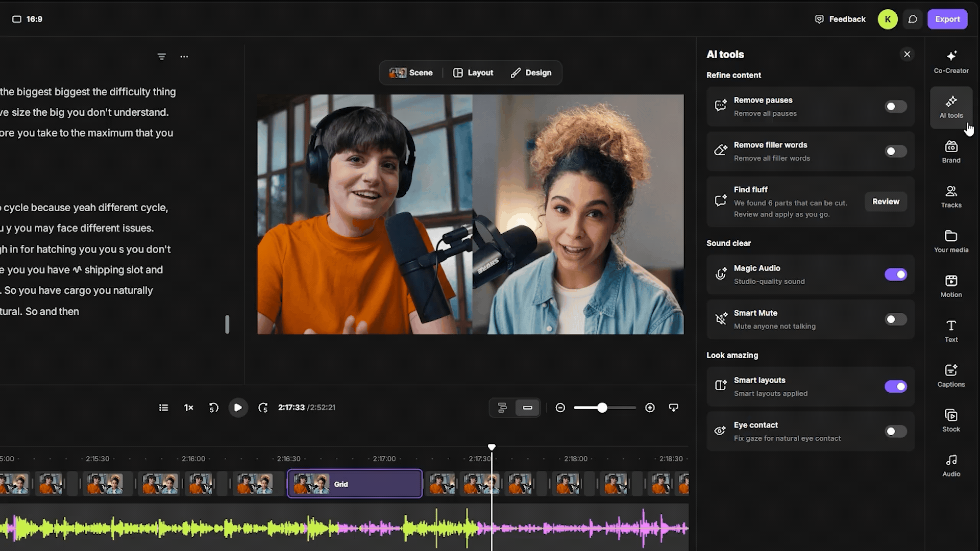Click the 2:17:33 current timecode

(x=291, y=408)
